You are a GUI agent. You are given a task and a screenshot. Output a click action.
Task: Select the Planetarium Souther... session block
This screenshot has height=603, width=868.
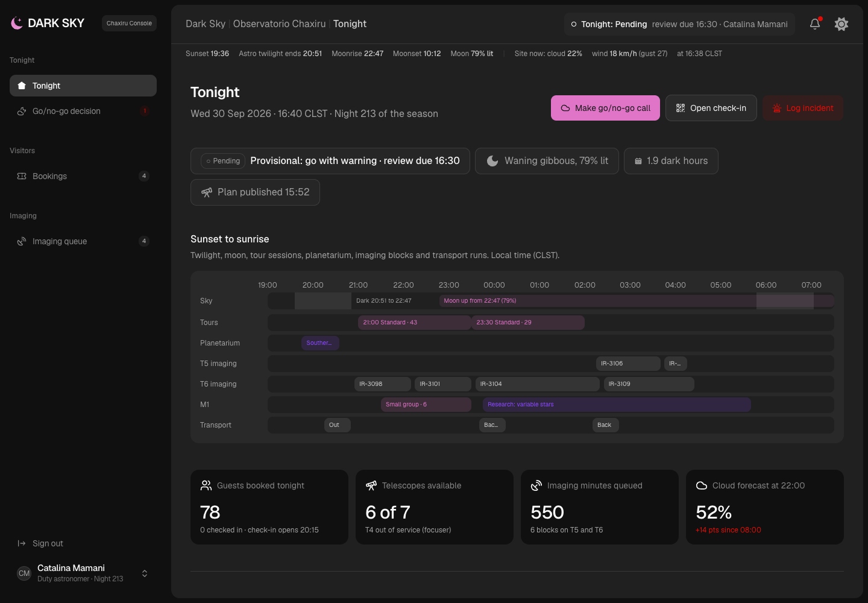click(x=320, y=343)
